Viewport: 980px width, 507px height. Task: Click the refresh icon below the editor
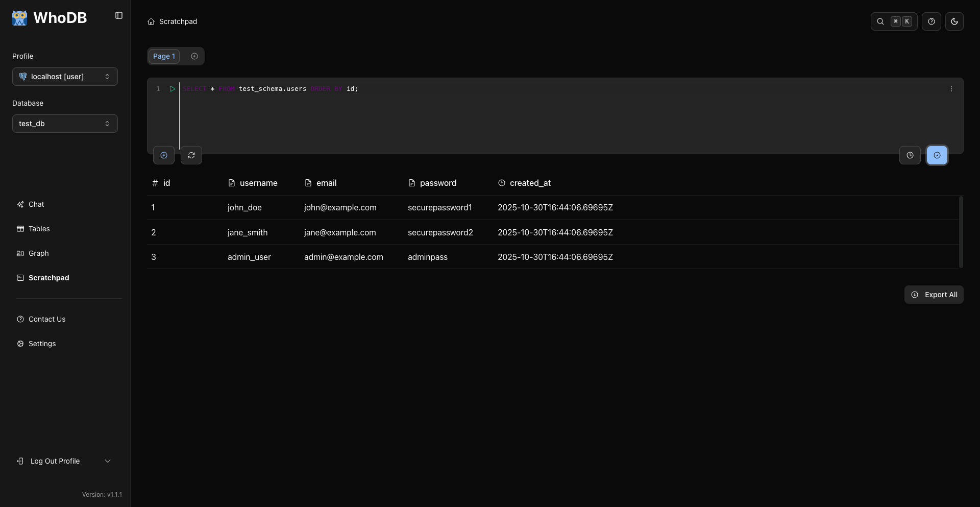191,155
